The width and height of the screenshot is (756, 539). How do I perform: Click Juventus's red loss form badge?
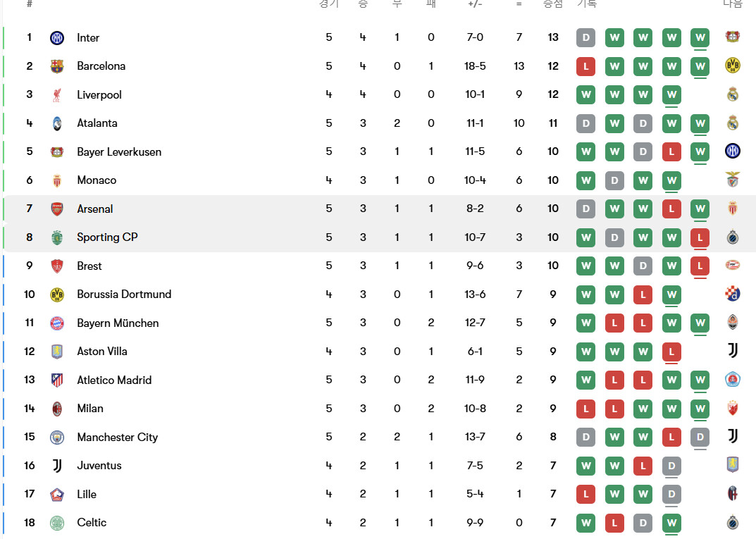coord(643,466)
